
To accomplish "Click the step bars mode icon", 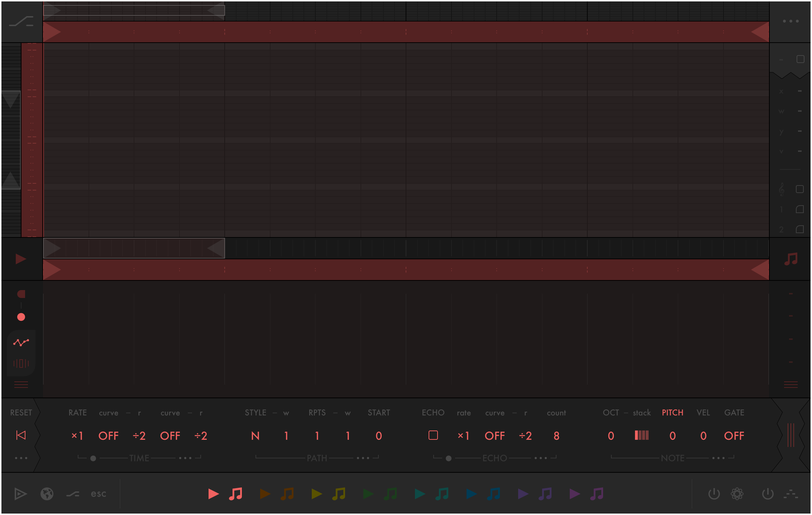I will (x=21, y=364).
